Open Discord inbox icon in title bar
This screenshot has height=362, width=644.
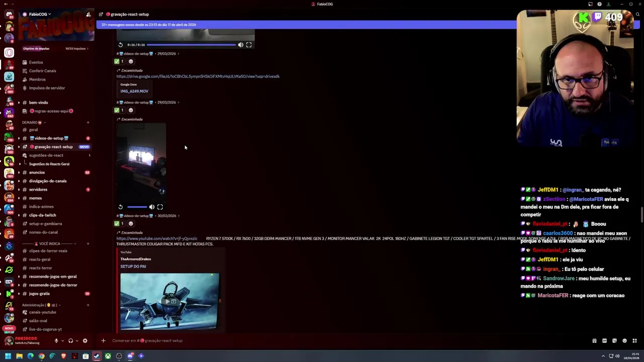(x=590, y=4)
